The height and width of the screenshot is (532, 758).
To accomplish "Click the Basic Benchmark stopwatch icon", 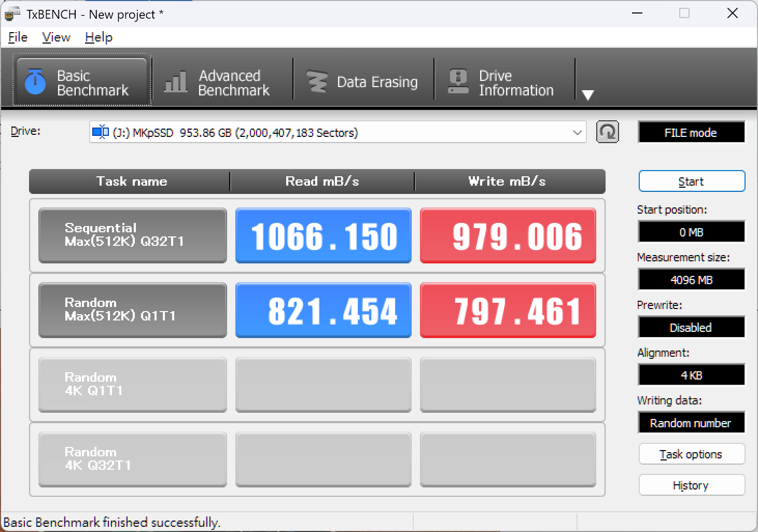I will point(35,82).
